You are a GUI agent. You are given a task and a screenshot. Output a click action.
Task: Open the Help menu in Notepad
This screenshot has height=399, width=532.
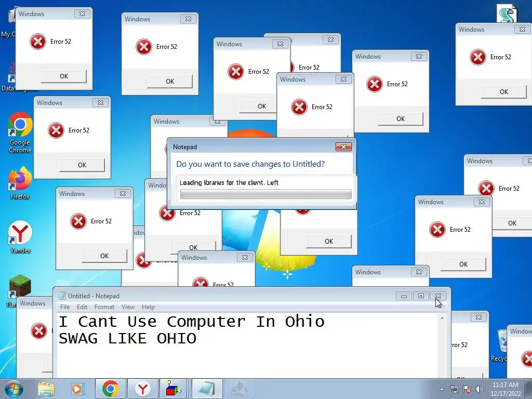pos(148,307)
